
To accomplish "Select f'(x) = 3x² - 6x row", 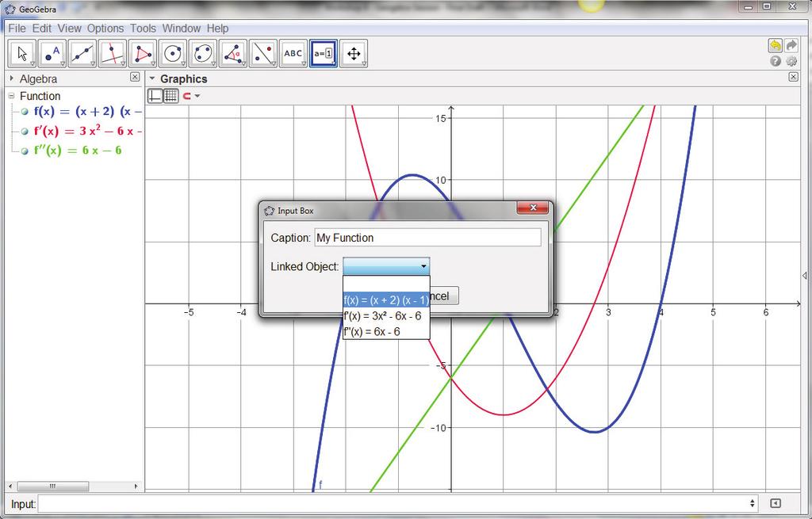I will [x=87, y=132].
